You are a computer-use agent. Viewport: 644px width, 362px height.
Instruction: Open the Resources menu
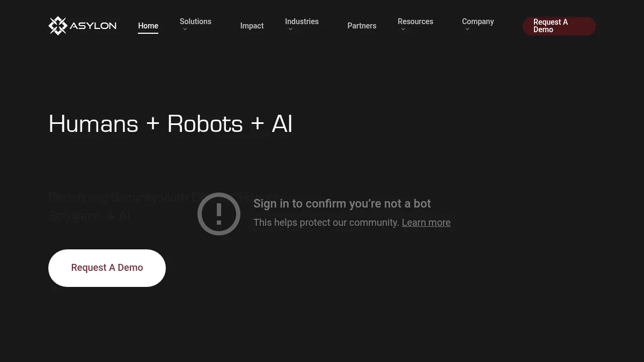pyautogui.click(x=415, y=21)
